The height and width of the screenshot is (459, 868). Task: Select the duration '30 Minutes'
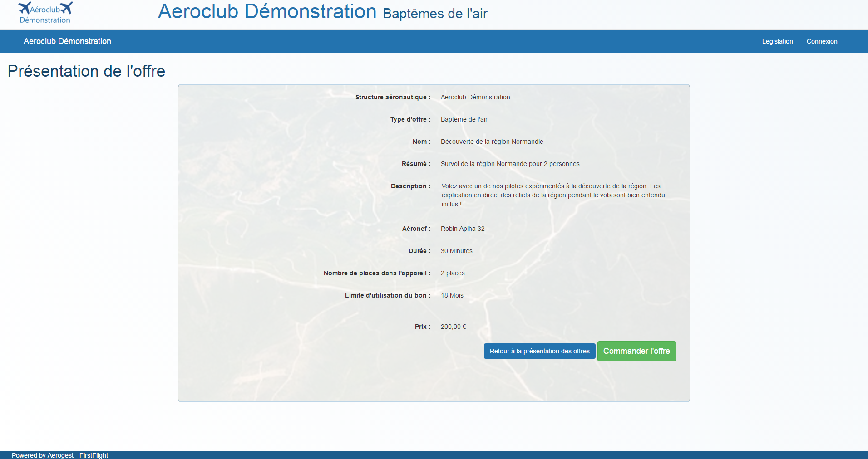pyautogui.click(x=457, y=251)
